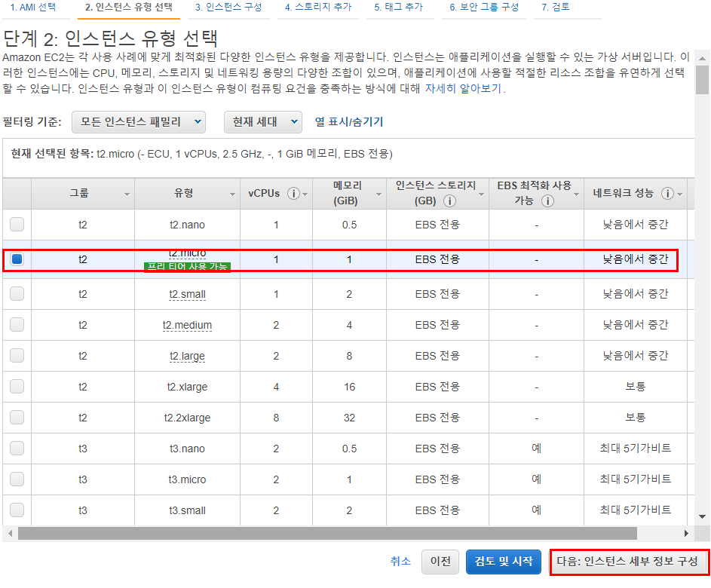Viewport: 711px width, 588px height.
Task: Select the t2.nano instance checkbox
Action: [x=17, y=225]
